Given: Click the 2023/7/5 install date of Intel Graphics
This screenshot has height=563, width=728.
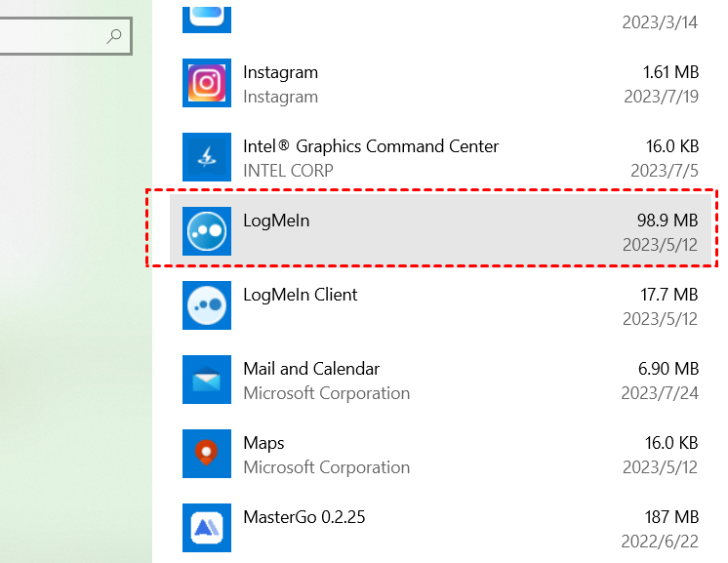Looking at the screenshot, I should tap(665, 171).
